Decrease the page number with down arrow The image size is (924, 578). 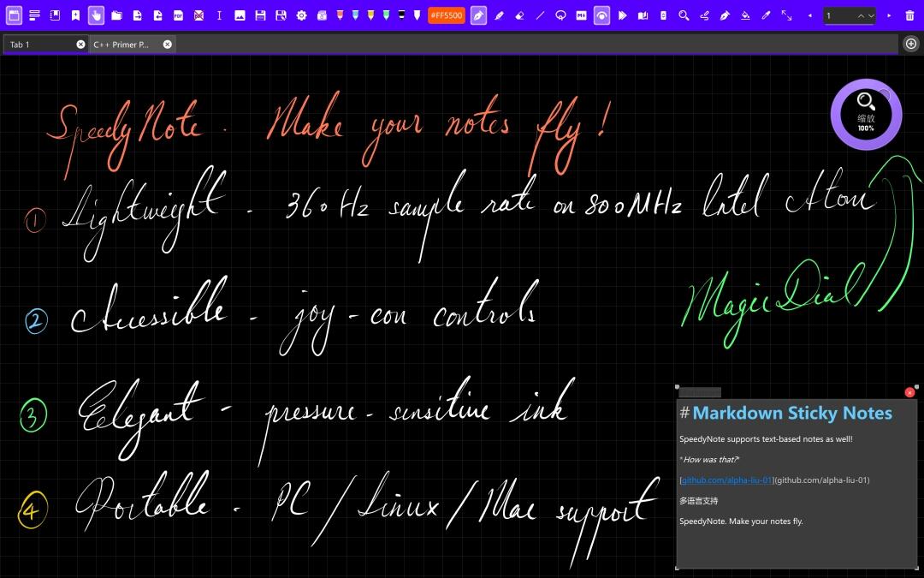pos(871,15)
